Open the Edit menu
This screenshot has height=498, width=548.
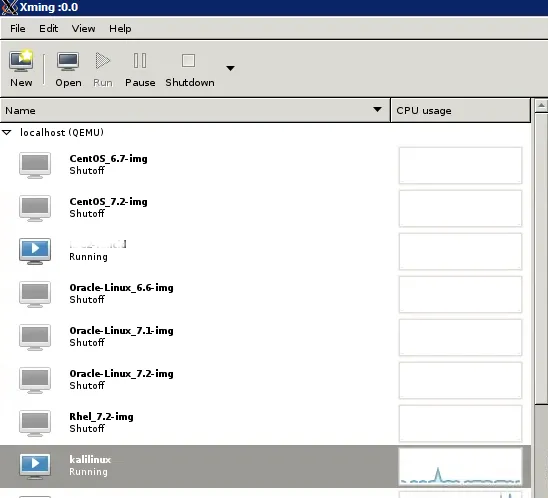(x=48, y=28)
